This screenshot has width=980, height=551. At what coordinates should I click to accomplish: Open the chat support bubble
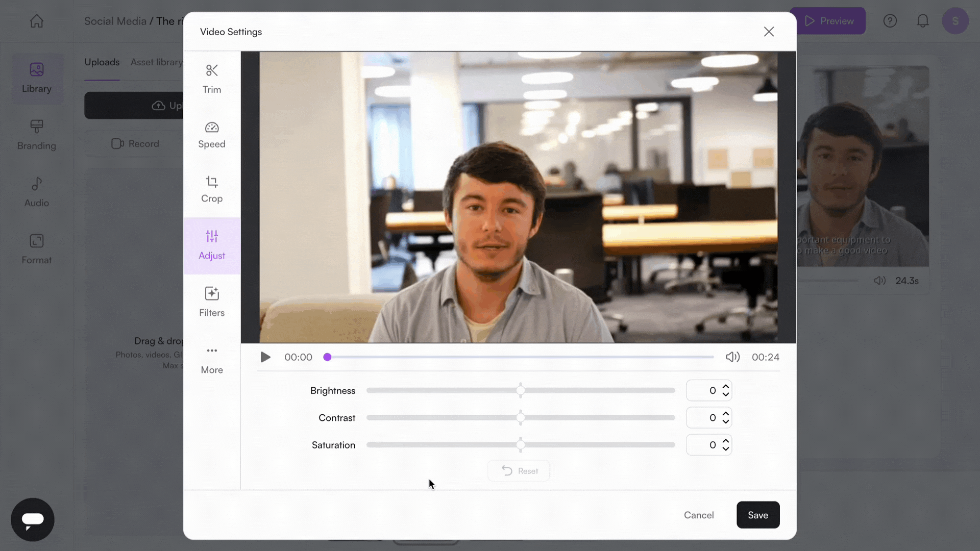(33, 520)
